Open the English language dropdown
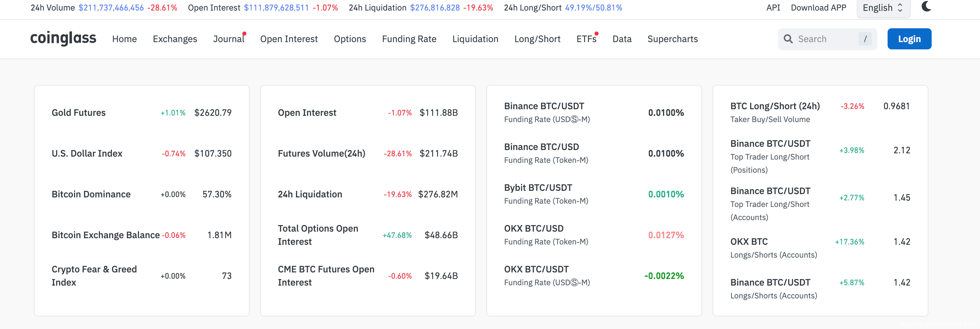980x329 pixels. point(883,8)
